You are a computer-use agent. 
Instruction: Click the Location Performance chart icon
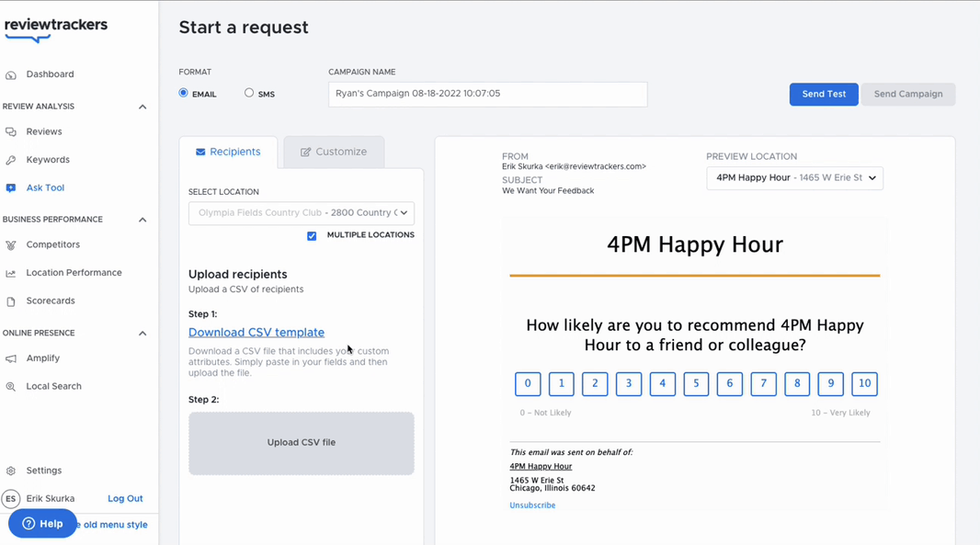click(11, 273)
